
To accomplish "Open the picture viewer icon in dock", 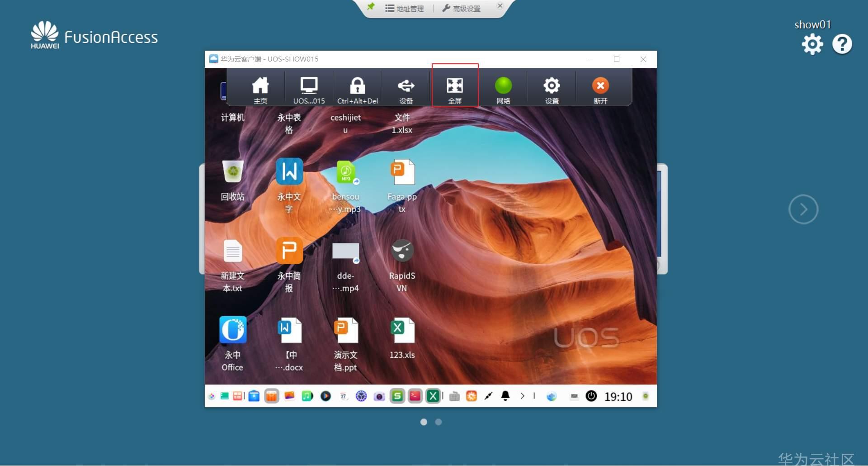I will pyautogui.click(x=289, y=396).
